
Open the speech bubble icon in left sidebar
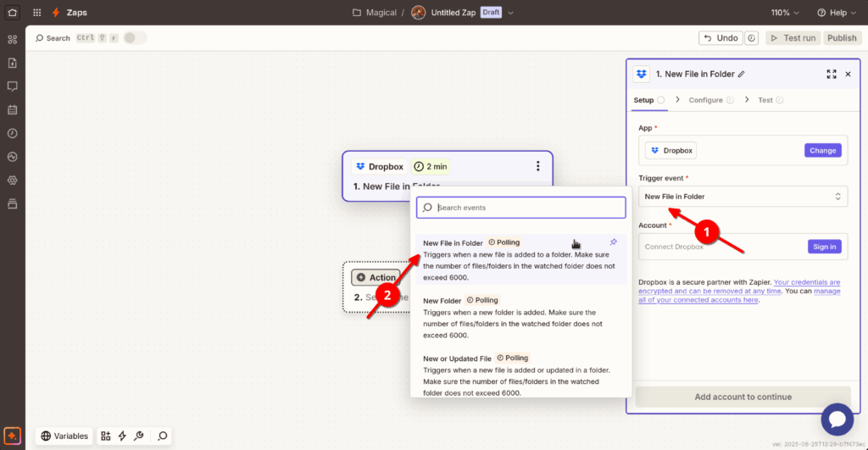12,86
